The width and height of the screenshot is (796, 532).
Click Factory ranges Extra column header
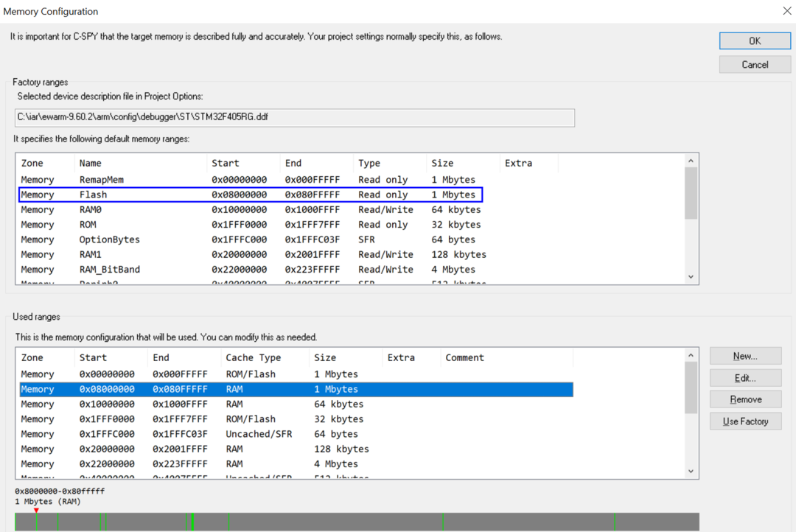pyautogui.click(x=528, y=163)
